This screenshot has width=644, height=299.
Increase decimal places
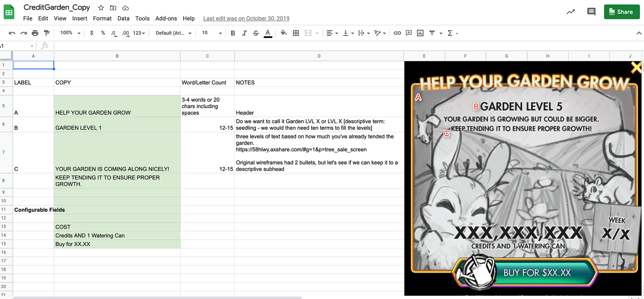click(x=126, y=33)
